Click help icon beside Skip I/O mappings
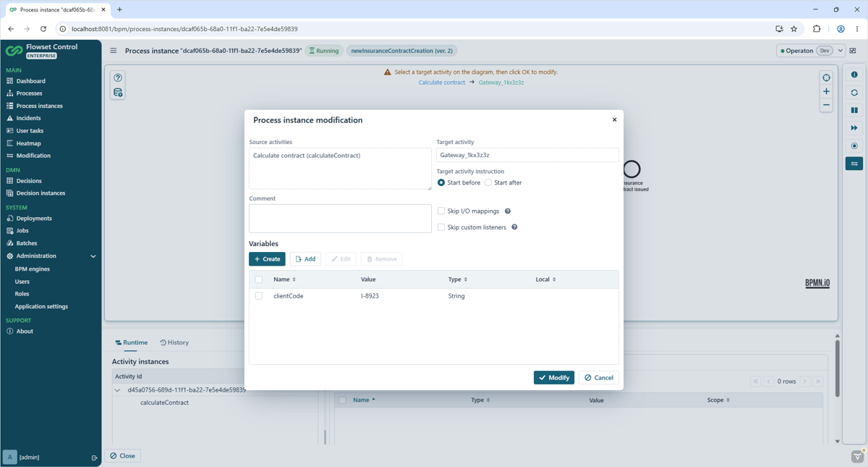Image resolution: width=868 pixels, height=467 pixels. (x=508, y=211)
